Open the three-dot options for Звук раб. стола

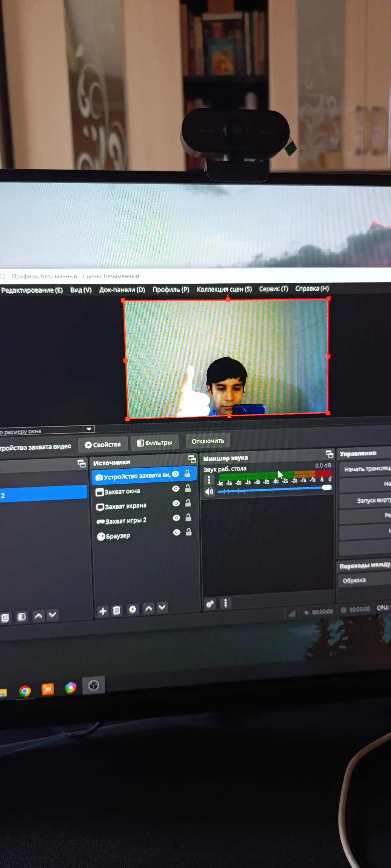point(209,480)
